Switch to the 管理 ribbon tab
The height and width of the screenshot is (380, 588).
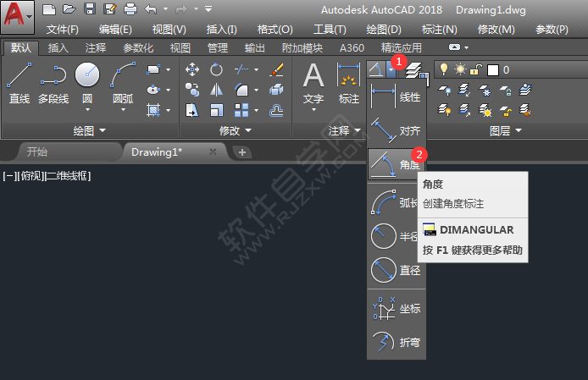[218, 48]
